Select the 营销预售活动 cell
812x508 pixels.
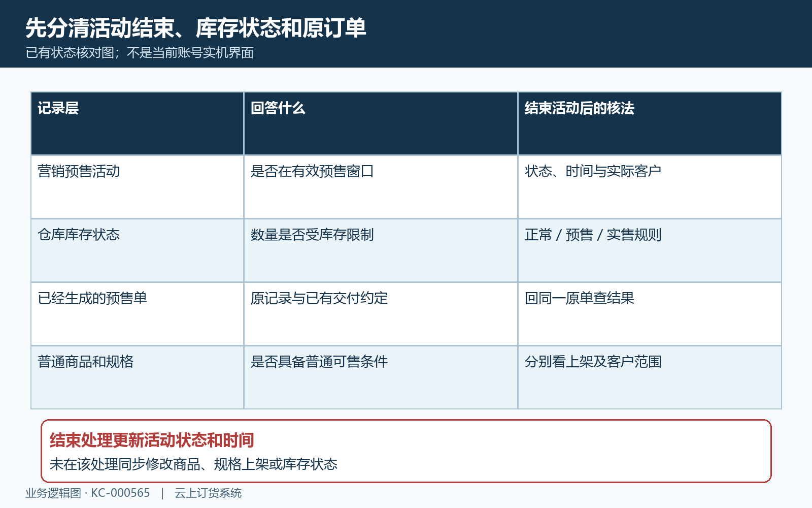coord(138,187)
